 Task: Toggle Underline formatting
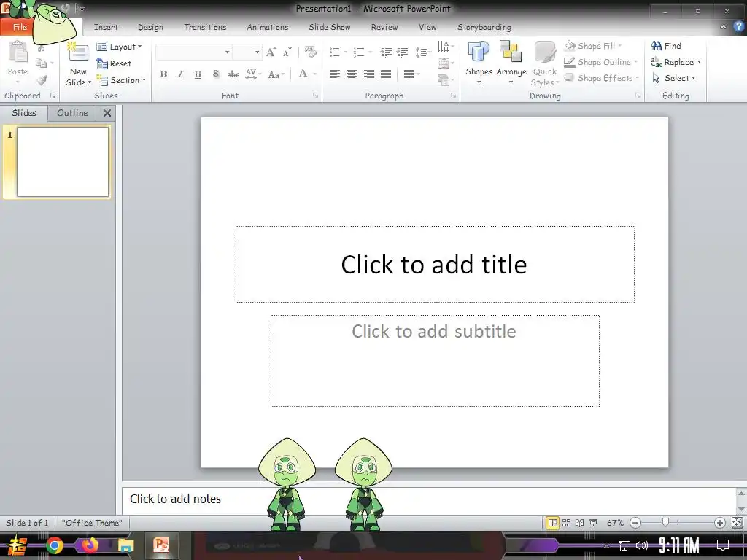point(198,74)
